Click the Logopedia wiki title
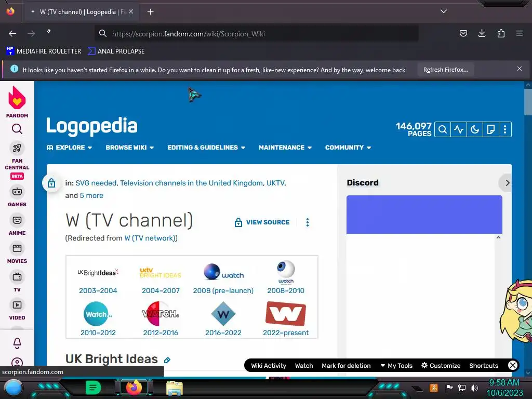 click(x=92, y=126)
